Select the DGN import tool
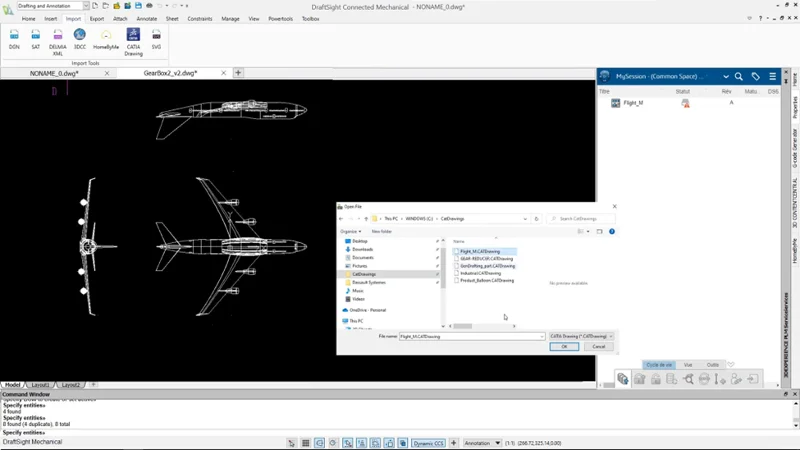 click(14, 39)
